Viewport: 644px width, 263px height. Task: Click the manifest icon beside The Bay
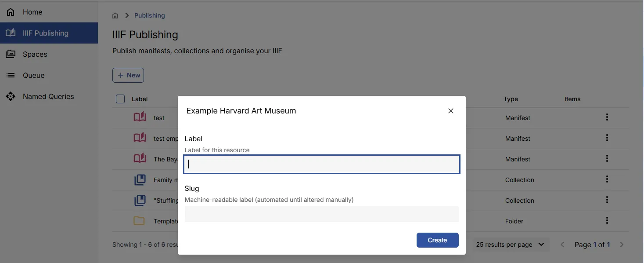140,159
